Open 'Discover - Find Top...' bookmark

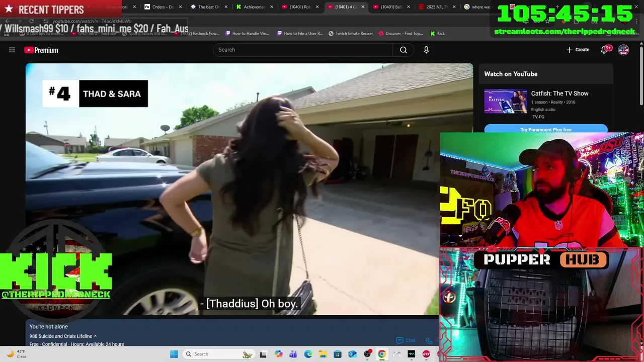[400, 33]
